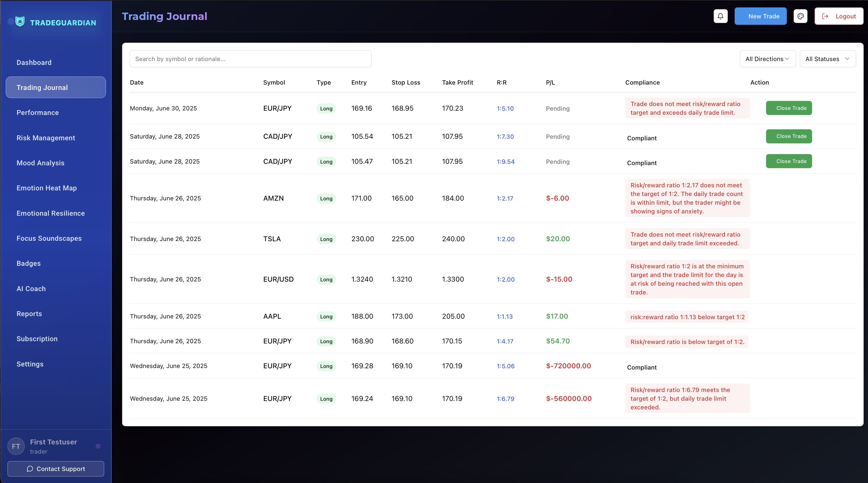Viewport: 868px width, 483px height.
Task: Click the First Testuser profile name
Action: 54,442
